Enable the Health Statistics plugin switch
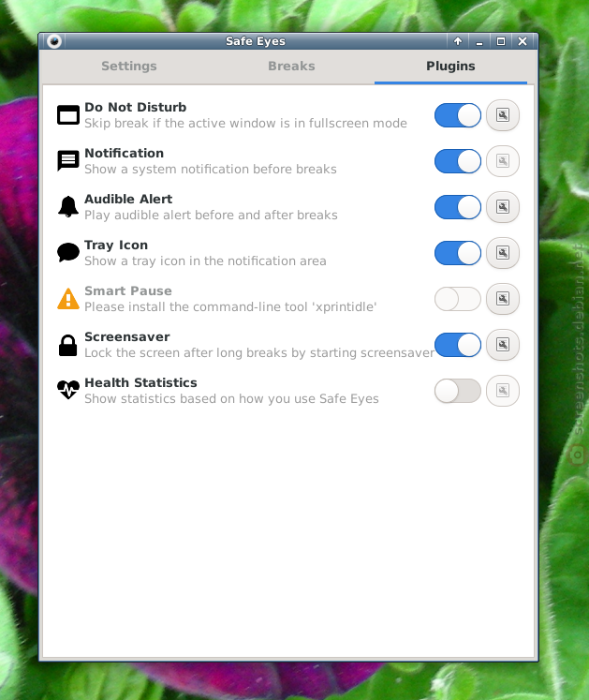This screenshot has width=589, height=700. (458, 391)
